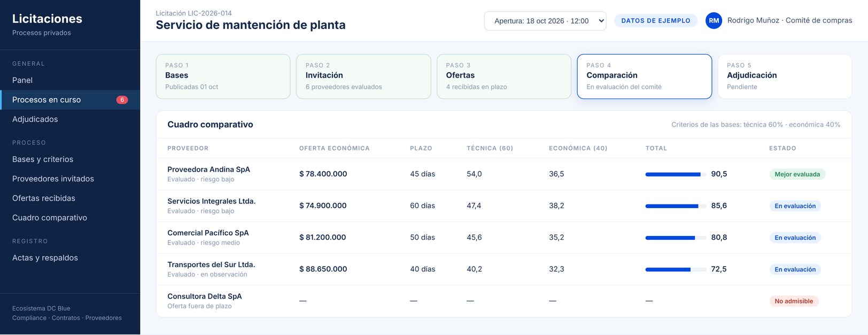The width and height of the screenshot is (868, 335).
Task: Click the 90,5 total score bar
Action: (x=676, y=174)
